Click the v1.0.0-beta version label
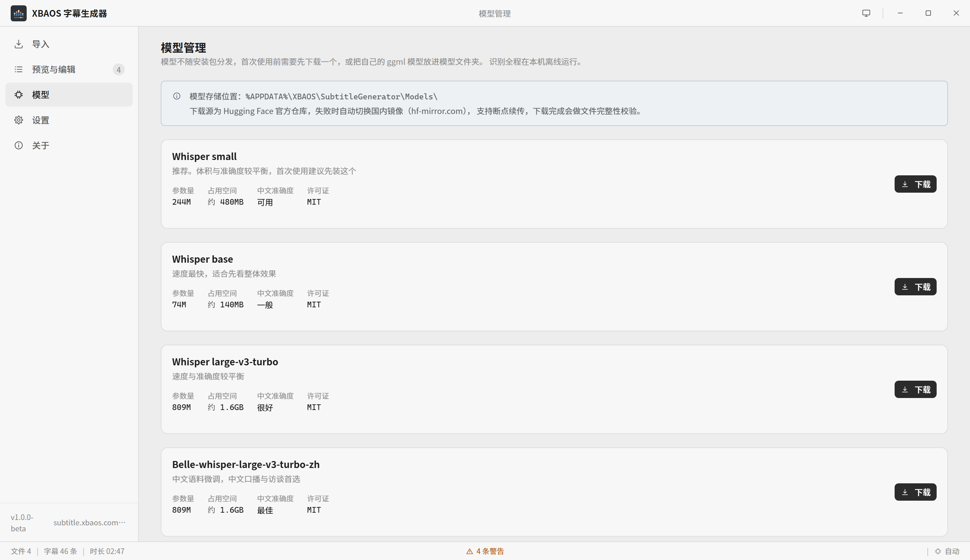This screenshot has width=970, height=560. pyautogui.click(x=22, y=523)
